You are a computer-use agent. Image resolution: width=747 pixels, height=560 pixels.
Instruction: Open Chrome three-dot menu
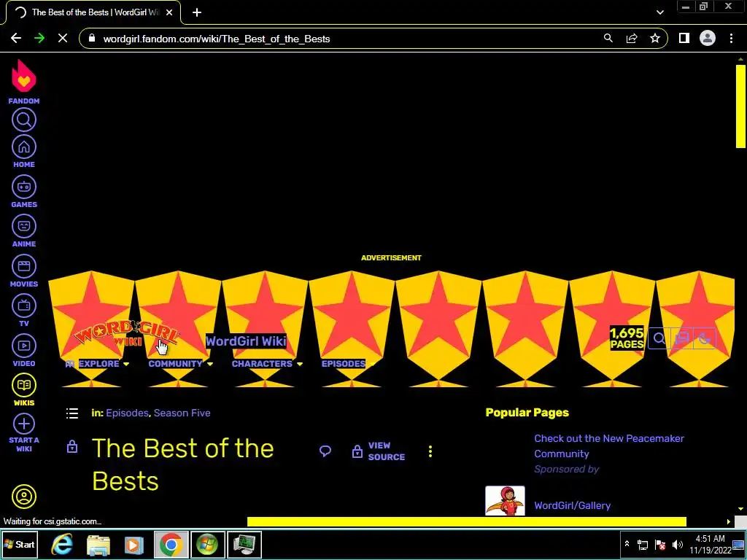pos(731,39)
